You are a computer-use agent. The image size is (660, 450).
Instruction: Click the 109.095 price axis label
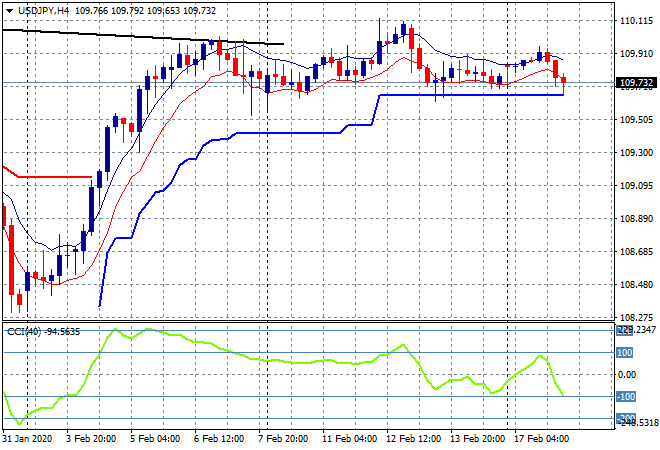(x=636, y=186)
